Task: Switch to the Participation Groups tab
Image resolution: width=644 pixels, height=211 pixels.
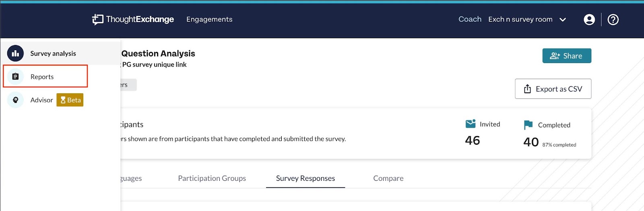Action: coord(212,178)
